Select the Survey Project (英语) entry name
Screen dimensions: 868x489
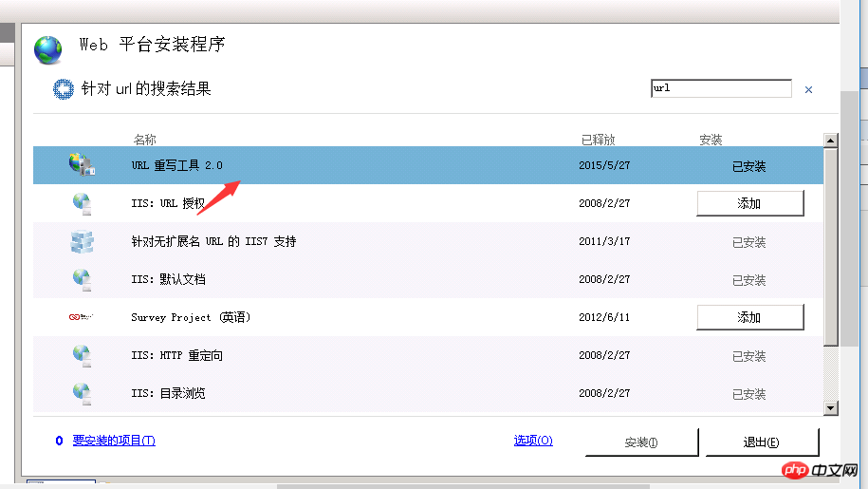[x=191, y=317]
